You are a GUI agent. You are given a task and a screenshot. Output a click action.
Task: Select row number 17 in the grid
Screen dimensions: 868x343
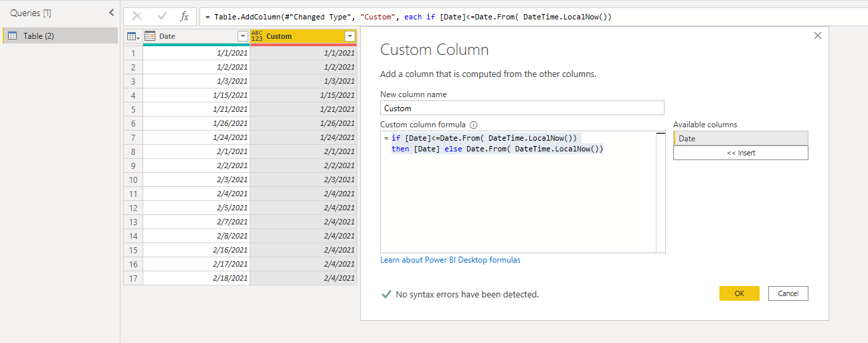pos(133,278)
